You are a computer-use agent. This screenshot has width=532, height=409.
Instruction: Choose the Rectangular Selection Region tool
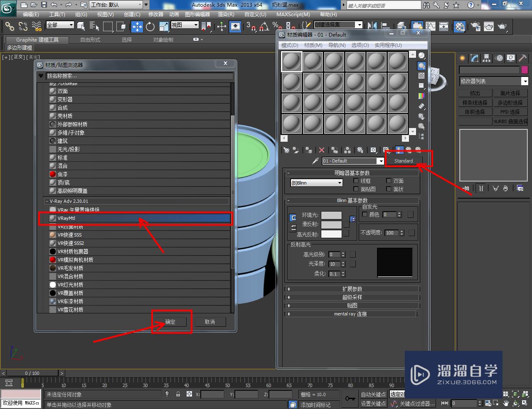108,27
